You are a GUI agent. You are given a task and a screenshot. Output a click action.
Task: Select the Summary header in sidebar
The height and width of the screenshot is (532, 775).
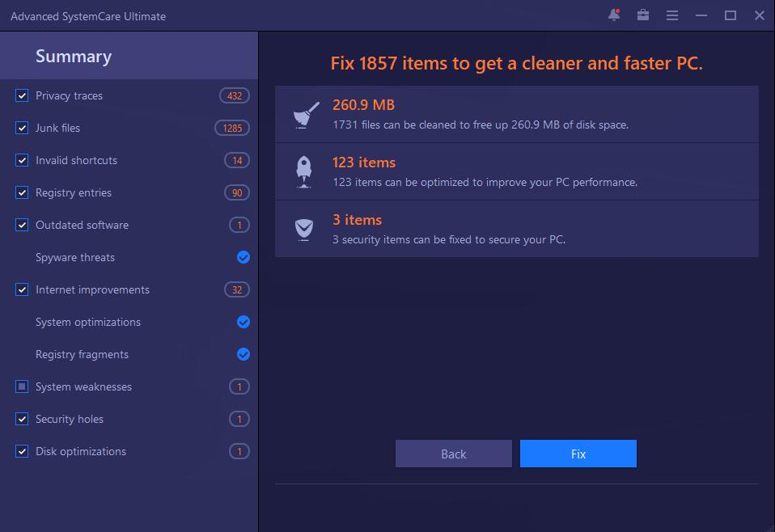click(129, 56)
